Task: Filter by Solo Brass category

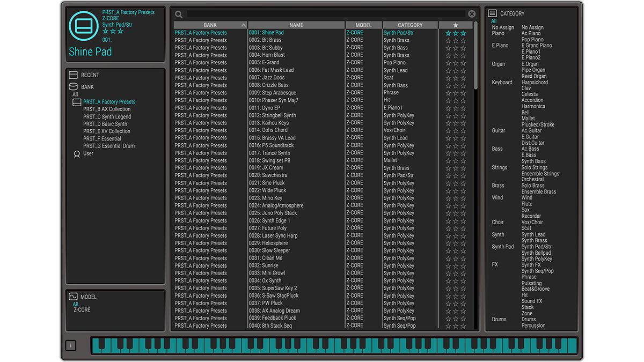Action: (x=533, y=186)
